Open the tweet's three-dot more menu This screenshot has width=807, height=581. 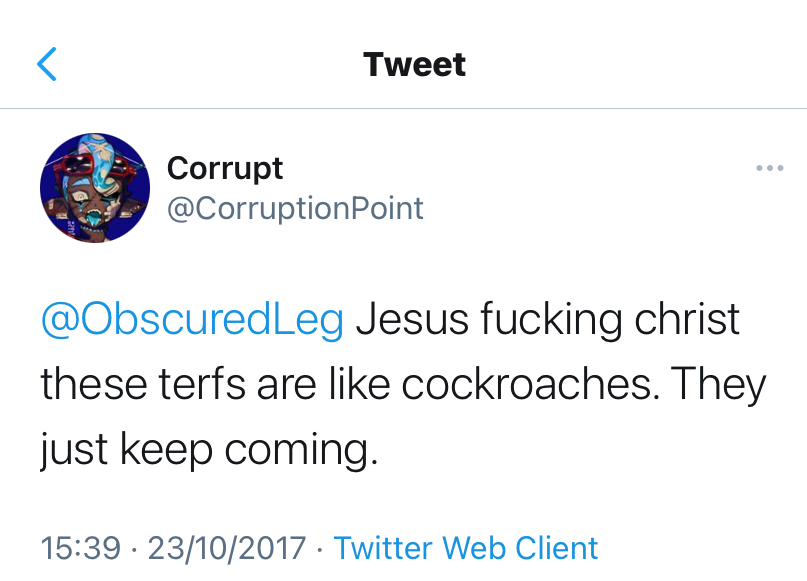coord(769,168)
